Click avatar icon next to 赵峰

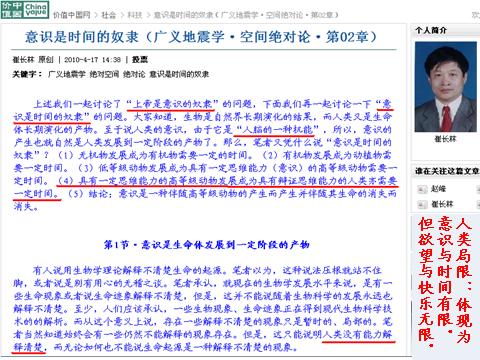422,189
